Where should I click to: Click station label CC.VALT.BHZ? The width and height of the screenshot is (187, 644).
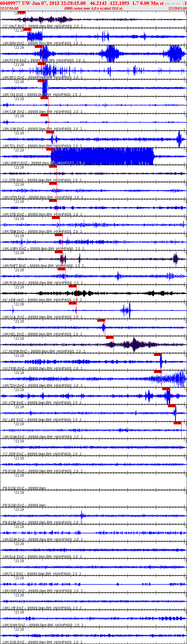coord(13,26)
